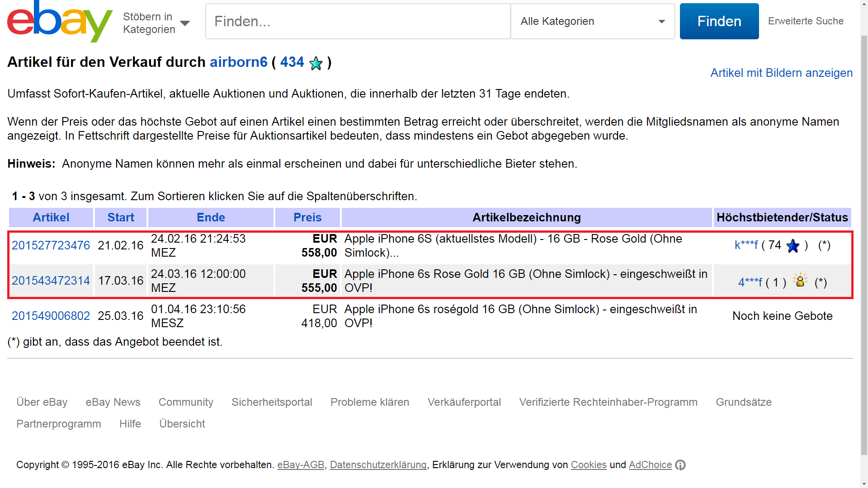The width and height of the screenshot is (868, 488).
Task: Click price EUR 558,00
Action: (319, 245)
